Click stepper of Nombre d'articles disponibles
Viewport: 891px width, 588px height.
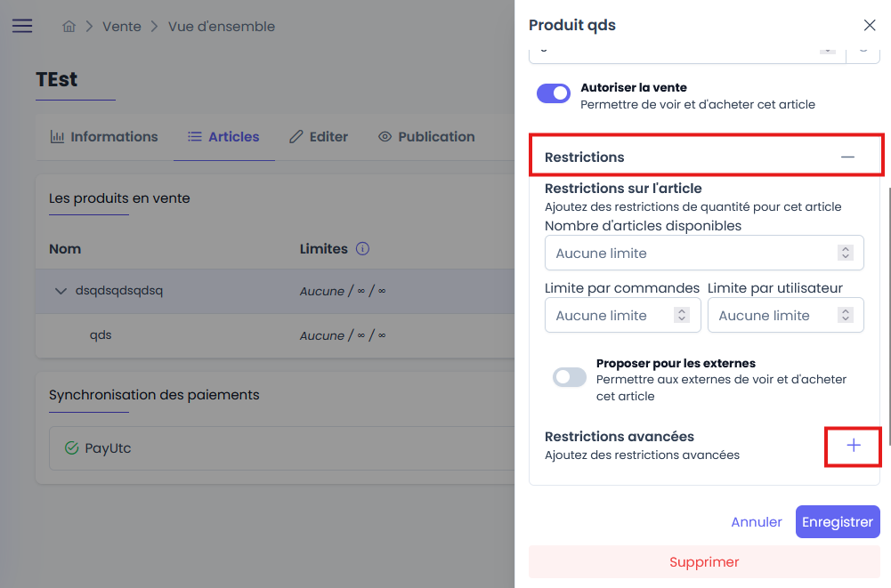[845, 253]
